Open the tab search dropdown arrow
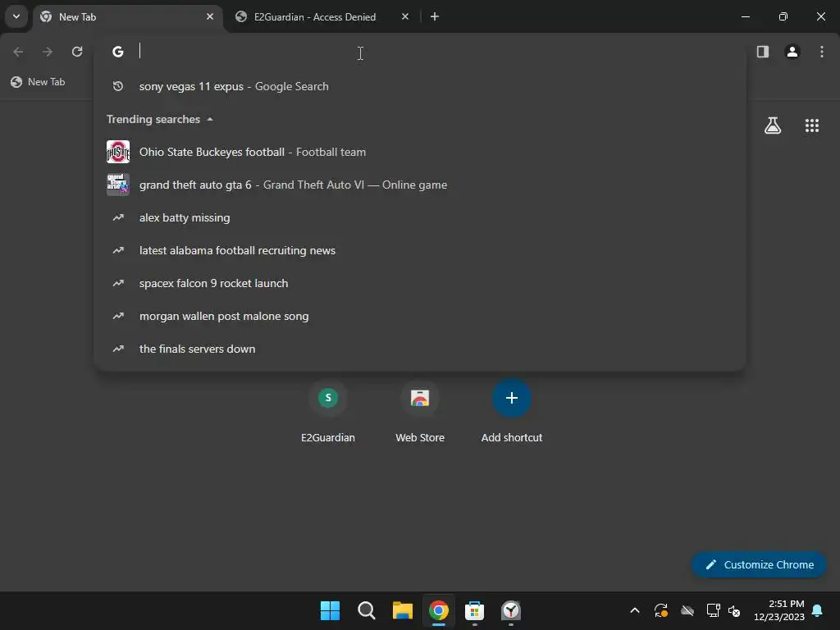This screenshot has width=840, height=630. point(16,16)
